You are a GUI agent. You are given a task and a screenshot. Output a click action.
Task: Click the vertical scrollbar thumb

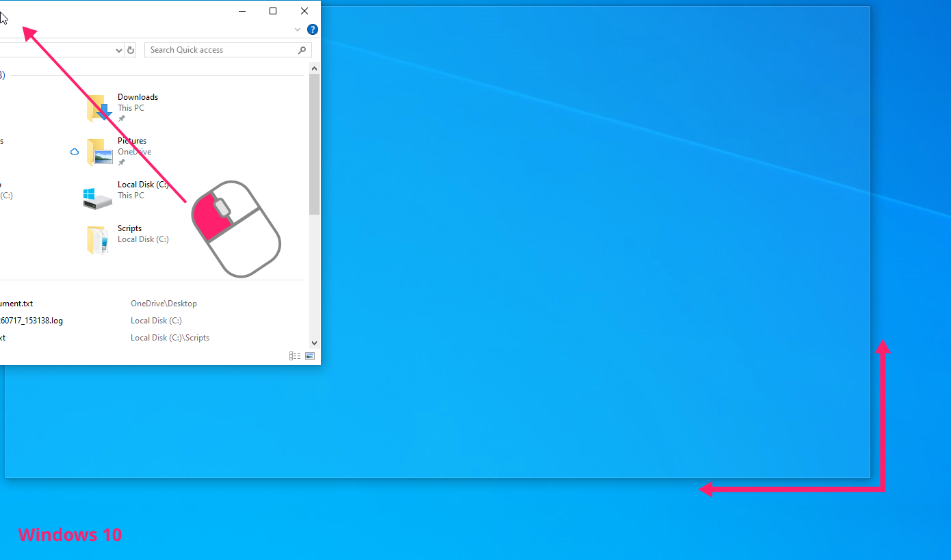pyautogui.click(x=315, y=144)
